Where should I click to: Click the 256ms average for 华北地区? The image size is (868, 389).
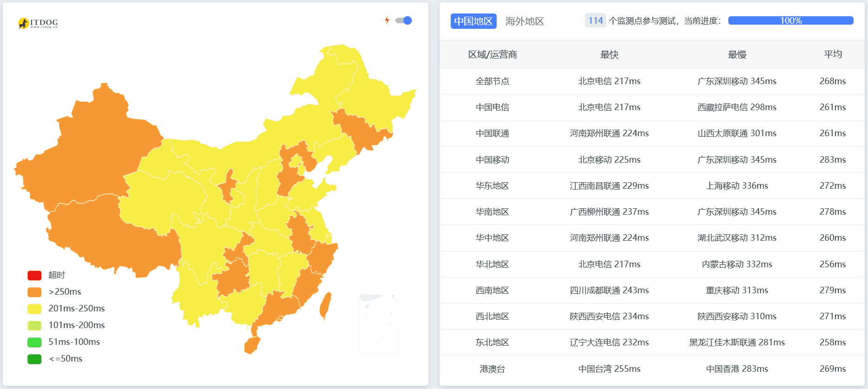pos(833,264)
